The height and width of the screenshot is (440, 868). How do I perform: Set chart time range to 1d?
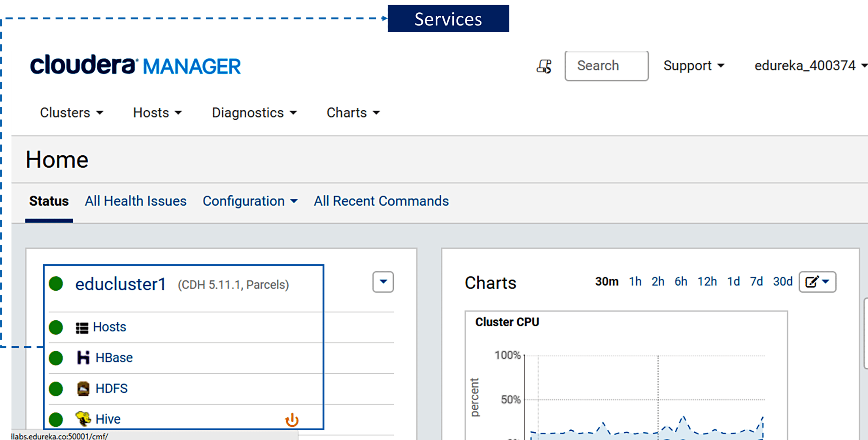click(x=733, y=282)
